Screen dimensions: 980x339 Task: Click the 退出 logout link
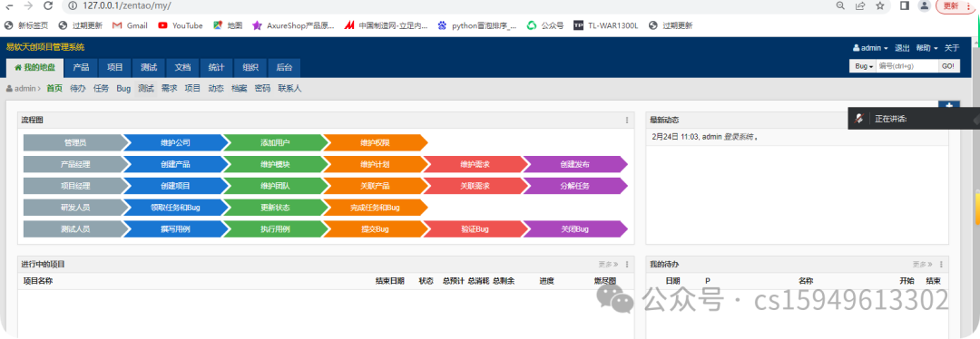[902, 48]
